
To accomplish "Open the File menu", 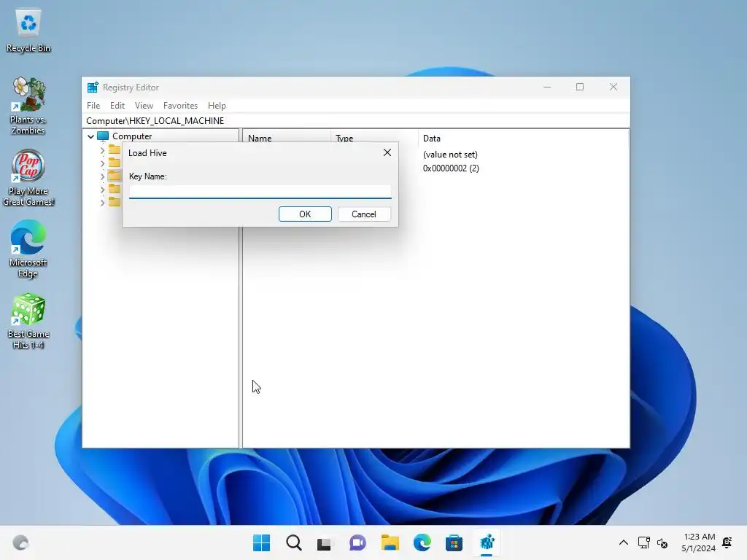I will click(93, 106).
